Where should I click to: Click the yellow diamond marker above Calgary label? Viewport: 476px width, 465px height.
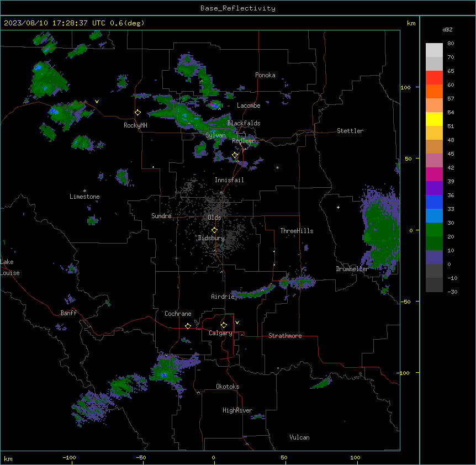click(224, 325)
